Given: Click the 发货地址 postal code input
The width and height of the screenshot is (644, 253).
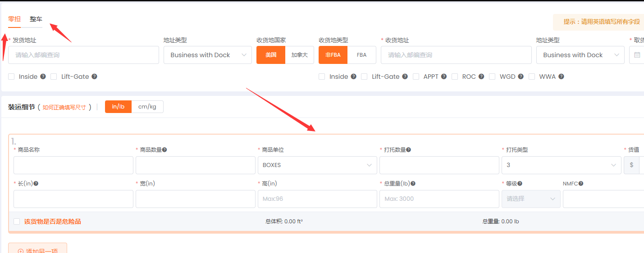Looking at the screenshot, I should (83, 55).
